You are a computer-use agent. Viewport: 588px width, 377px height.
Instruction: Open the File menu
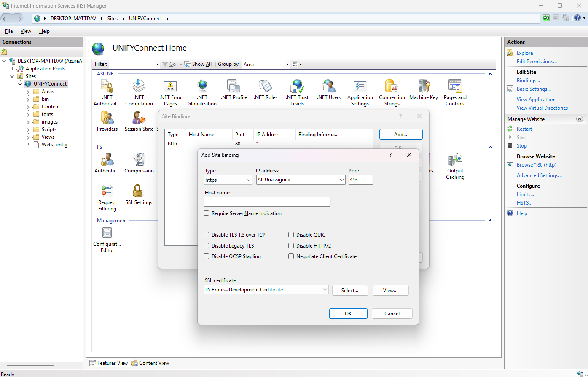click(x=9, y=31)
